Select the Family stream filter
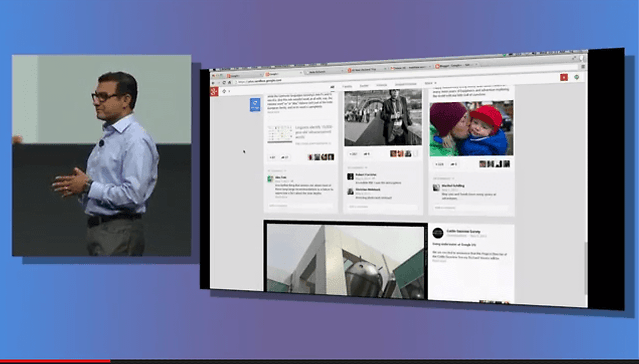Viewport: 639px width, 364px height. [347, 86]
